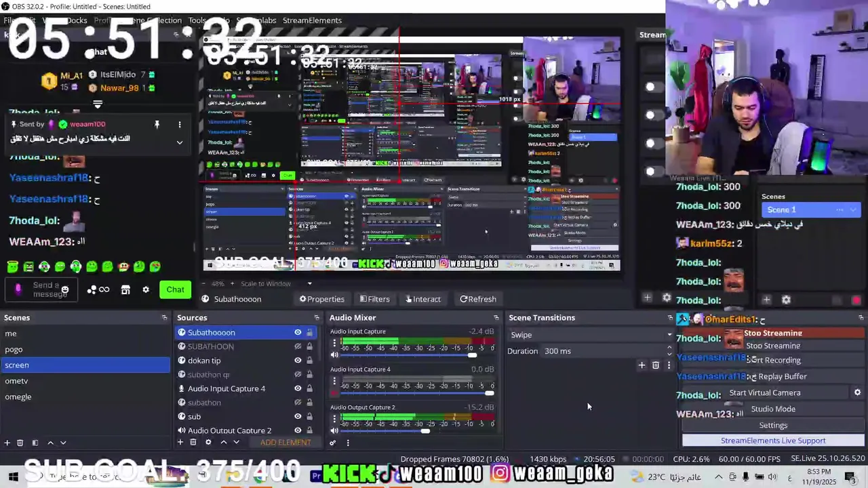Move the selected source up
This screenshot has width=868, height=488.
pyautogui.click(x=223, y=443)
